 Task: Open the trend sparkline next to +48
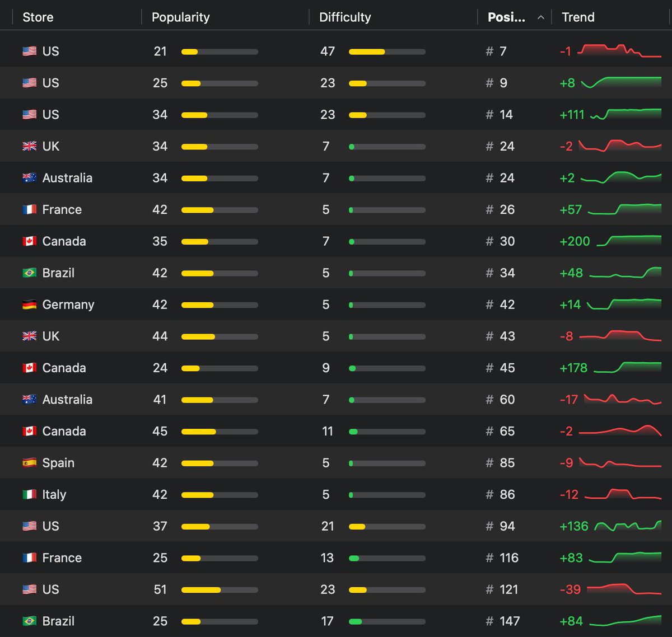[x=626, y=272]
